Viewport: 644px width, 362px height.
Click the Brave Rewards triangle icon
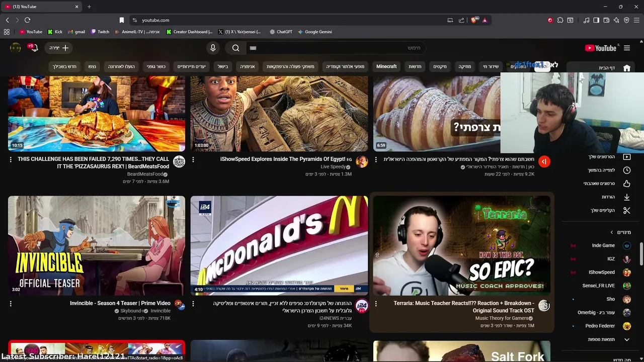[485, 20]
